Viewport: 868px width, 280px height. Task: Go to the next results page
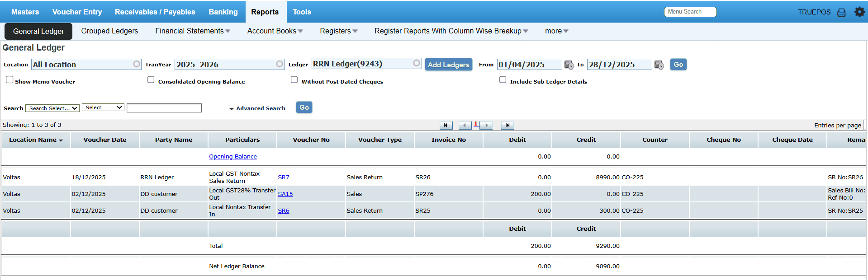point(486,126)
